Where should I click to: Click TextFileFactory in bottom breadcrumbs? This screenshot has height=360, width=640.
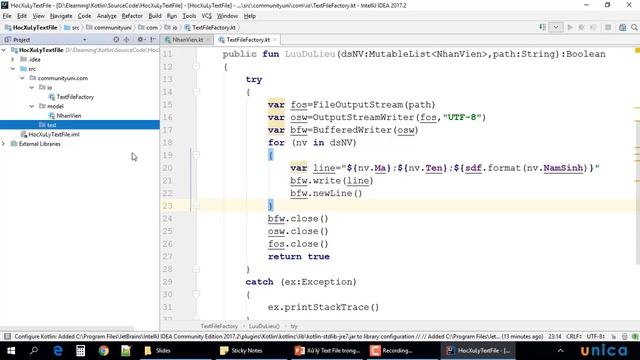219,326
